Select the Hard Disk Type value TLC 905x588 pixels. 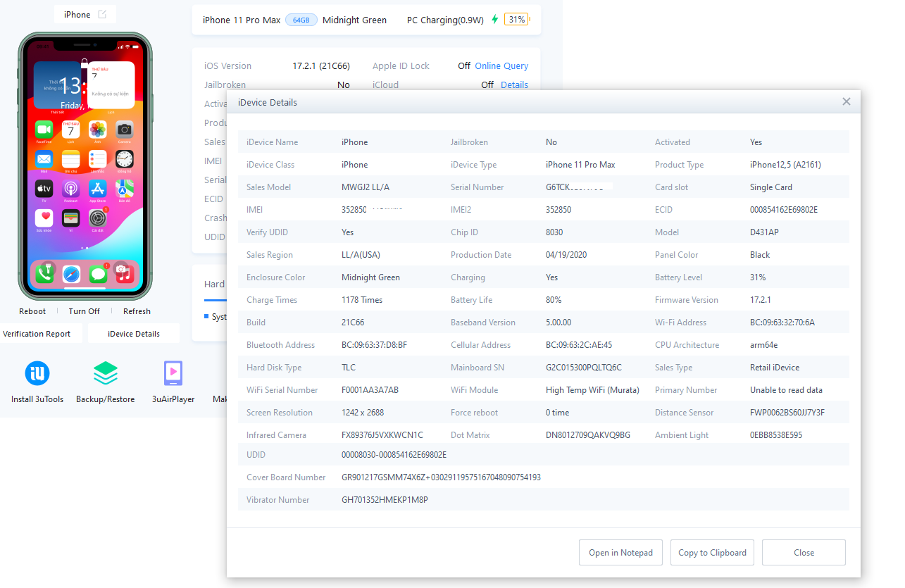pos(349,368)
